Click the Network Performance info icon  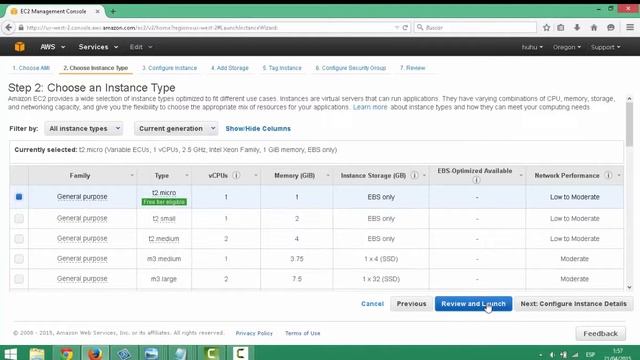click(608, 176)
